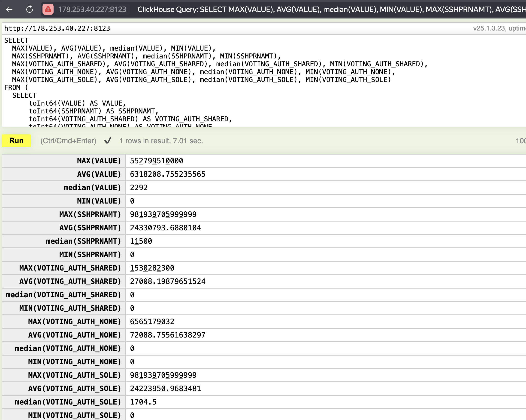This screenshot has width=526, height=420.
Task: Click the rows in result status text
Action: (161, 141)
